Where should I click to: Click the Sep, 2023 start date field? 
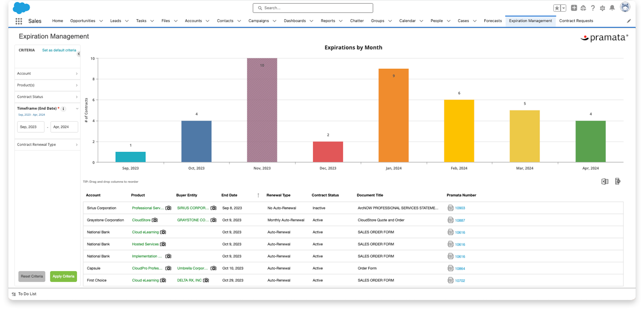(31, 127)
